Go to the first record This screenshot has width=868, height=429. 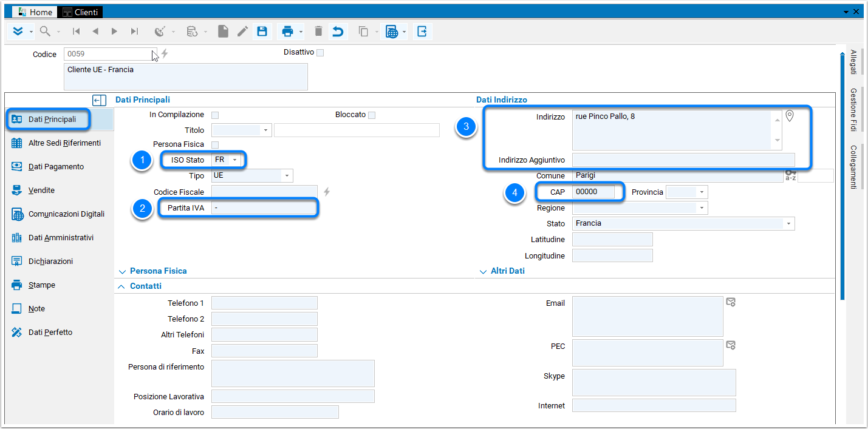[x=77, y=31]
